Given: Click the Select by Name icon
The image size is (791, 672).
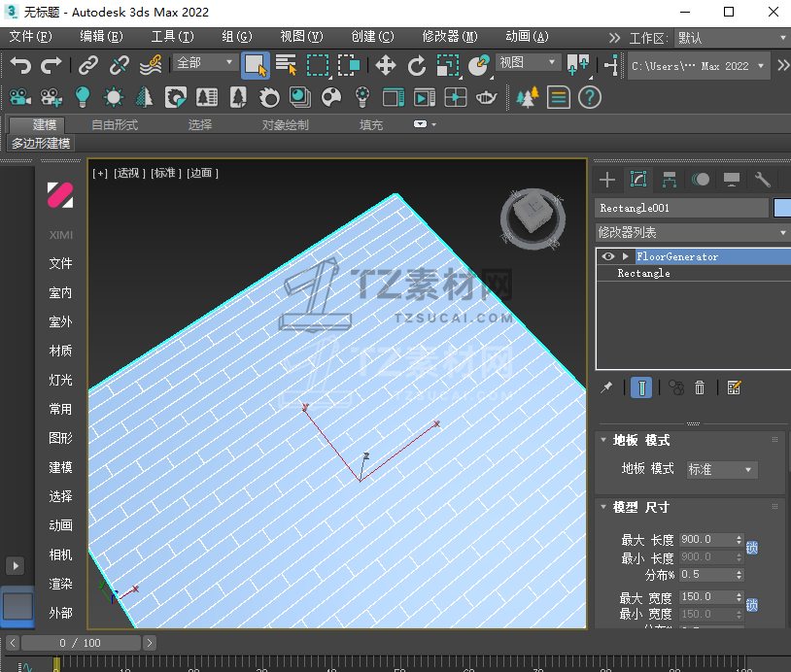Looking at the screenshot, I should (286, 65).
